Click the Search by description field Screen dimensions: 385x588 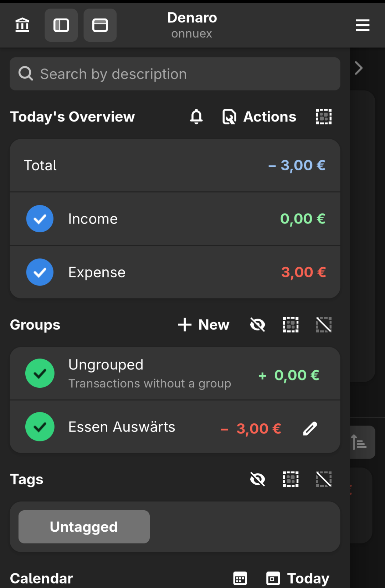click(x=175, y=74)
